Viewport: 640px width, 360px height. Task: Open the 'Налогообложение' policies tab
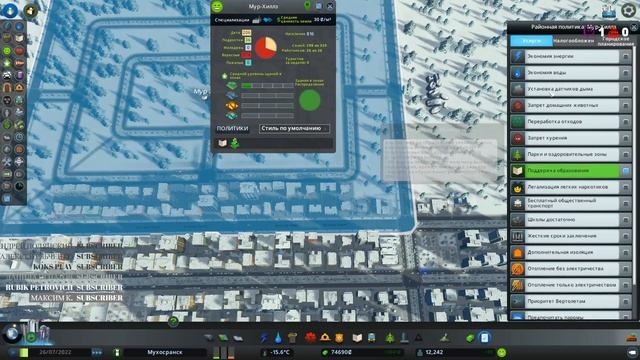click(x=573, y=41)
